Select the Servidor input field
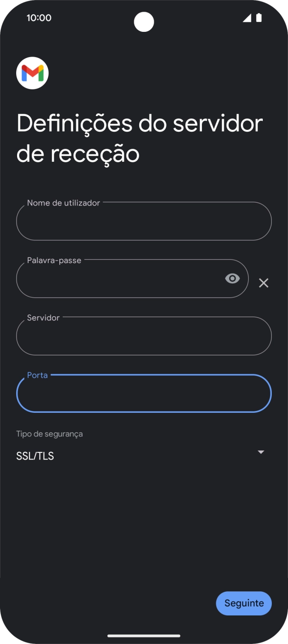 [144, 336]
